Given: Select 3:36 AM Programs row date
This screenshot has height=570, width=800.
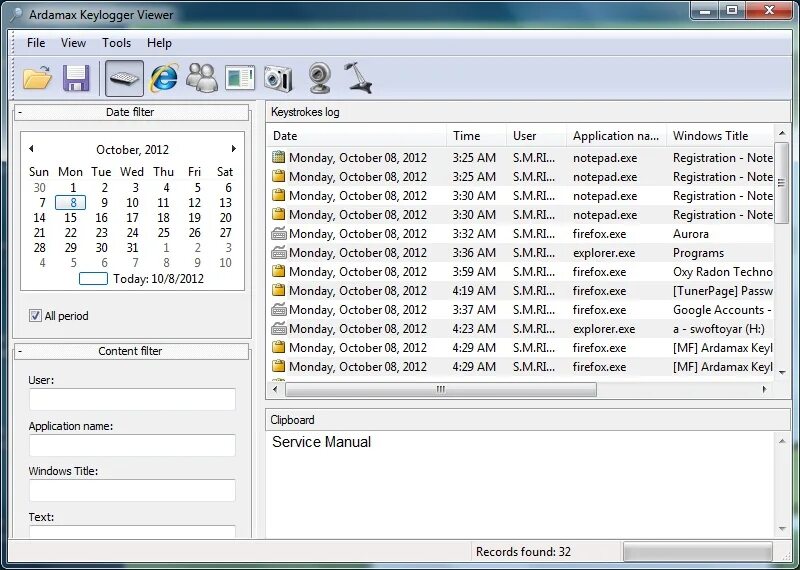Looking at the screenshot, I should tap(358, 253).
